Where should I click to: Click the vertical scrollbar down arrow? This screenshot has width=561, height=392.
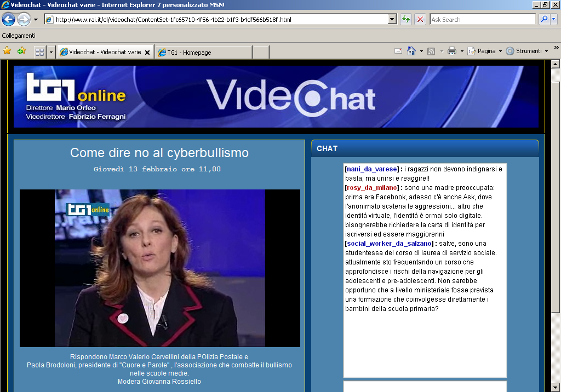(x=556, y=388)
